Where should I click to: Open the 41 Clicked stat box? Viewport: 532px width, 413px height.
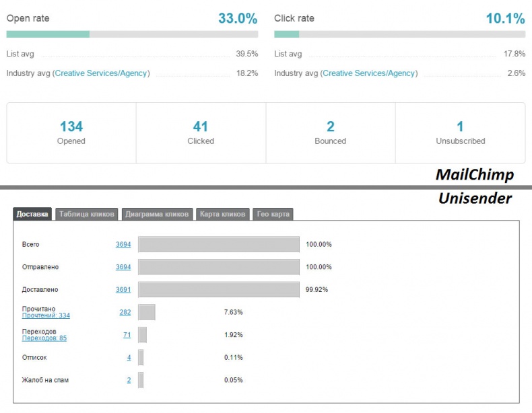[201, 133]
